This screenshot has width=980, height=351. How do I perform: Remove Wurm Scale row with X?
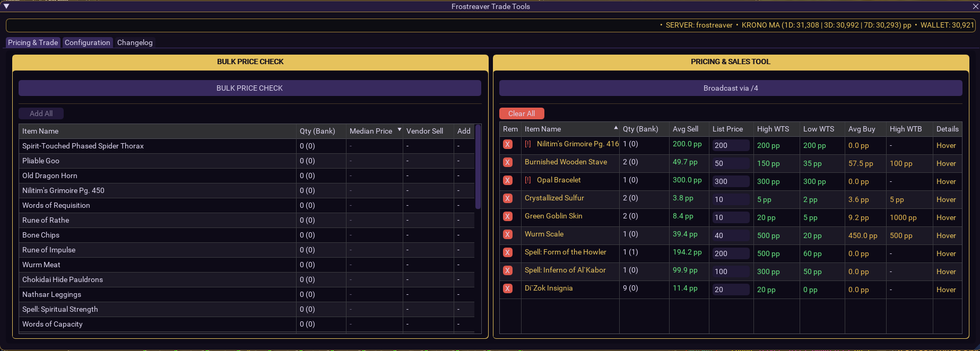click(508, 234)
